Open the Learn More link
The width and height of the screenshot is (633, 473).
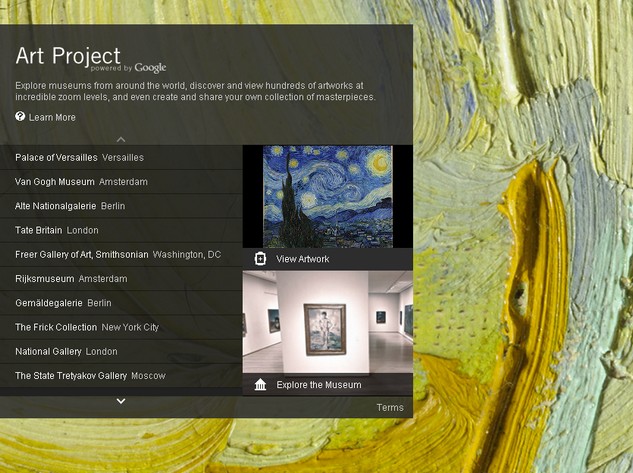pyautogui.click(x=52, y=117)
